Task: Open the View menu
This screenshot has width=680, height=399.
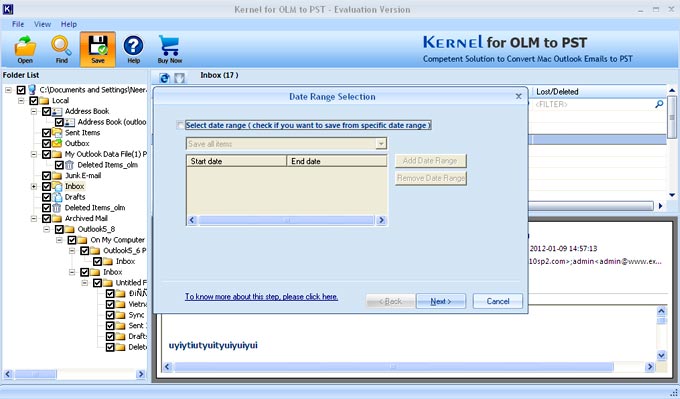Action: (x=42, y=24)
